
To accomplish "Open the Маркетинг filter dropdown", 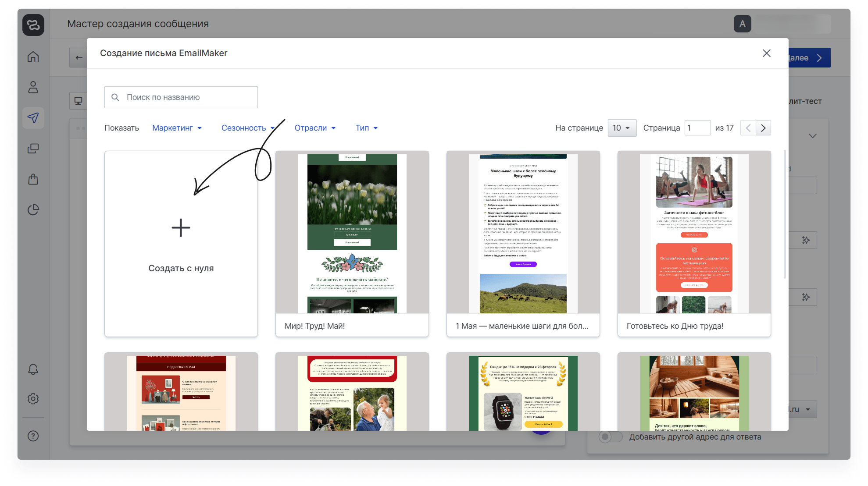I will click(x=177, y=128).
